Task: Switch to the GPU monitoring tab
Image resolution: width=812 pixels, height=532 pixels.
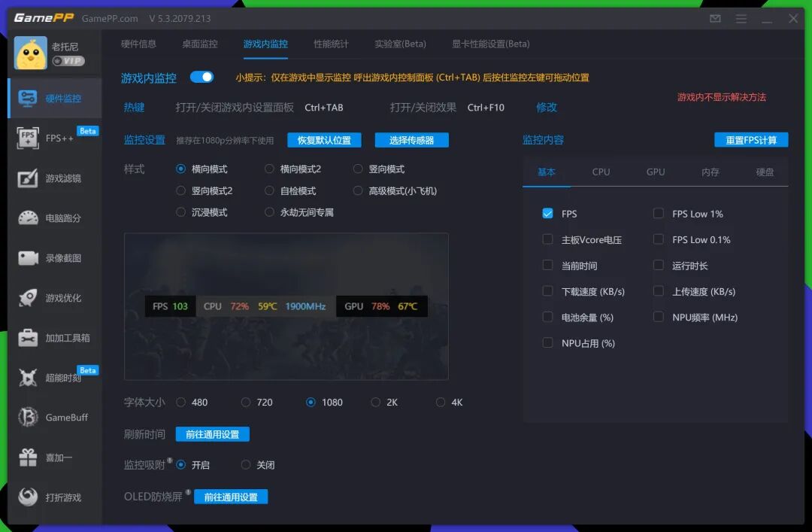Action: 655,172
